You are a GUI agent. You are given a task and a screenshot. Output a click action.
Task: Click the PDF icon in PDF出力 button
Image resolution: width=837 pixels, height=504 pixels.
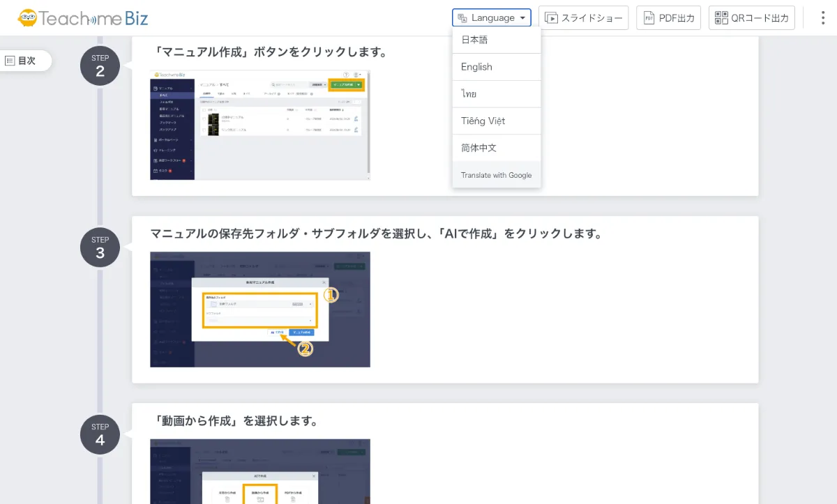click(x=649, y=18)
